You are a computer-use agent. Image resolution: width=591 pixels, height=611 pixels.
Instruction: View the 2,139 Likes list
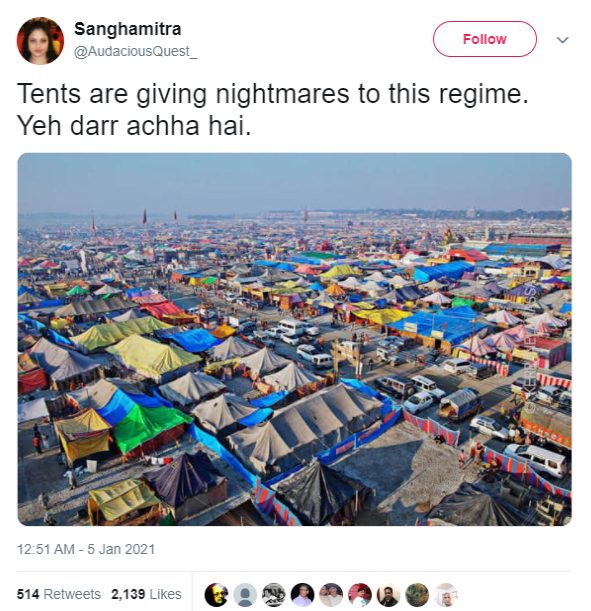[x=146, y=594]
